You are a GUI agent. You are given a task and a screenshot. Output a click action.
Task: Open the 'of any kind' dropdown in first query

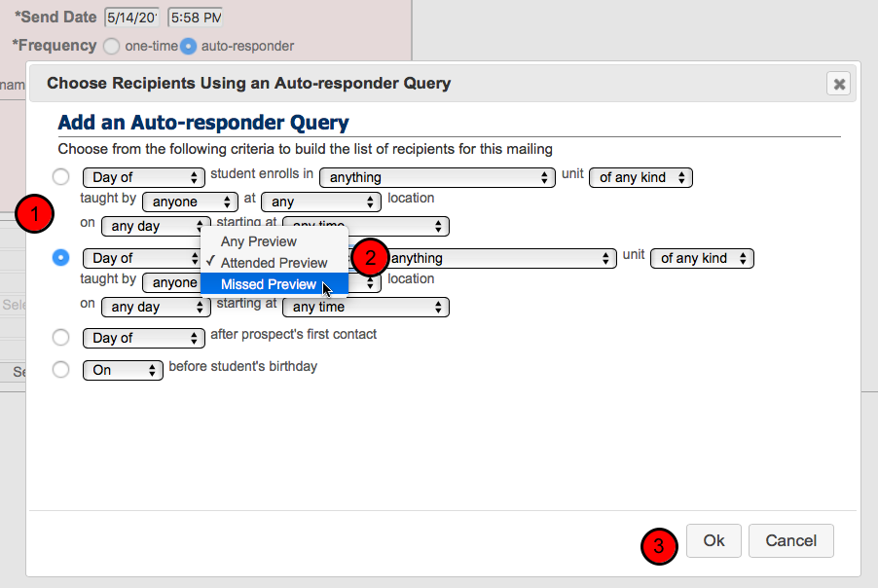pyautogui.click(x=640, y=177)
